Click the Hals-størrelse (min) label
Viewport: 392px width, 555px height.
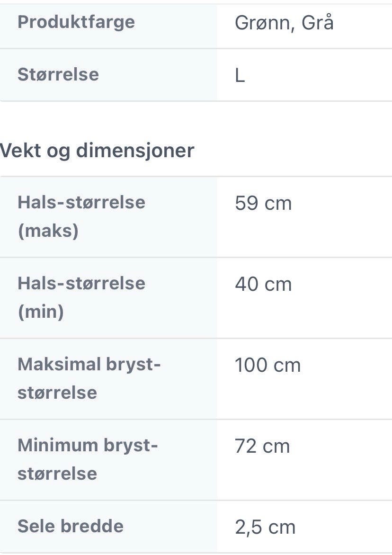pos(81,297)
